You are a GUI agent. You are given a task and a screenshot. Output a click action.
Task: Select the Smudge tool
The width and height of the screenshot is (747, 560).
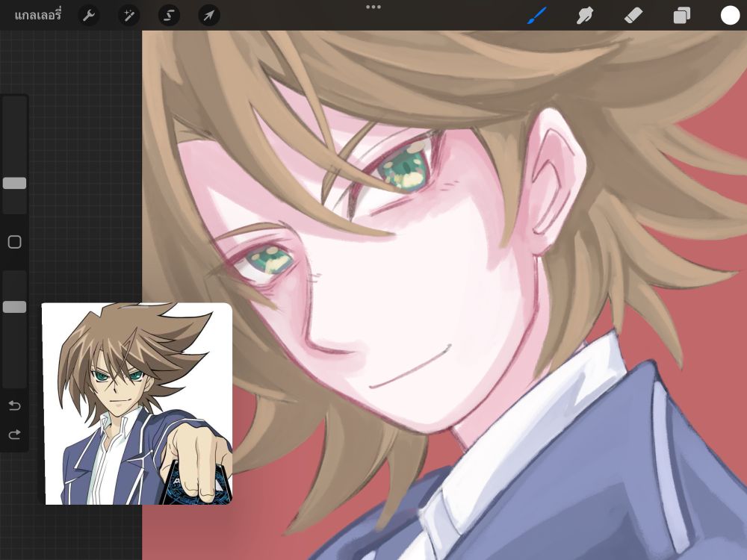585,16
